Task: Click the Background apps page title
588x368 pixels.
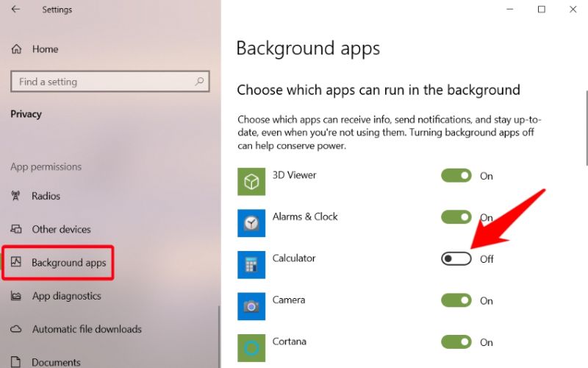Action: (x=308, y=49)
